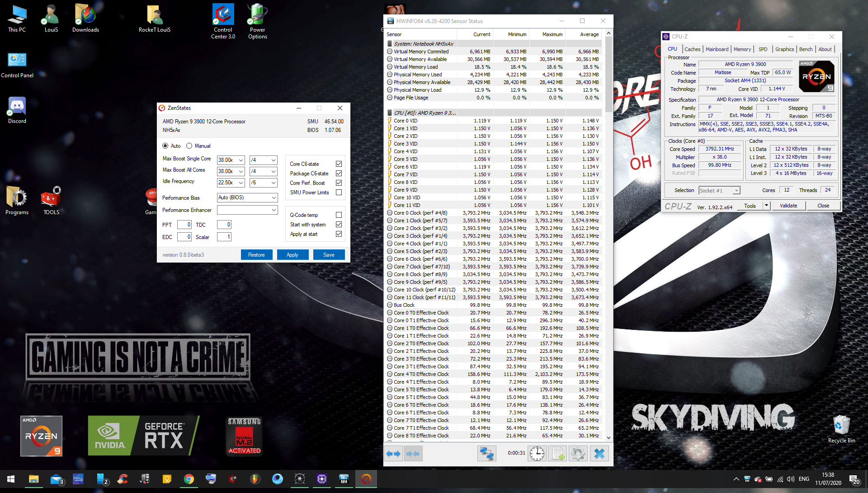Switch to CPU-Z Memory tab

pyautogui.click(x=742, y=49)
